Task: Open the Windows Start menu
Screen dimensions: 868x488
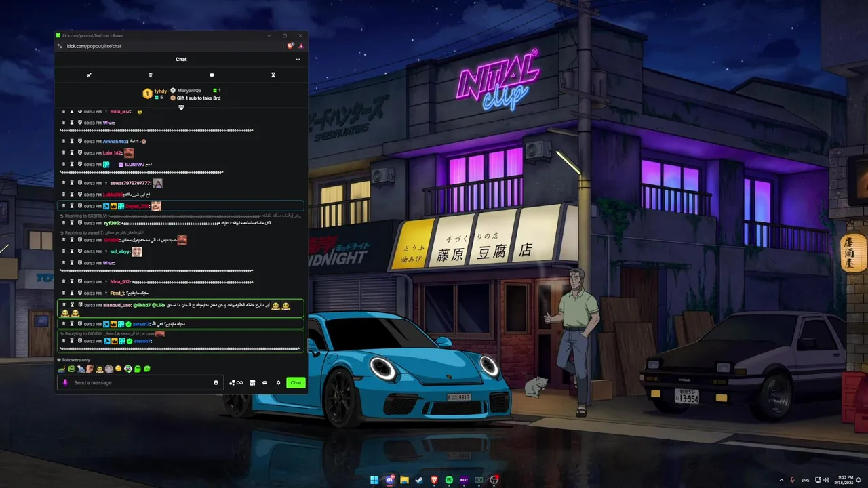Action: click(374, 480)
